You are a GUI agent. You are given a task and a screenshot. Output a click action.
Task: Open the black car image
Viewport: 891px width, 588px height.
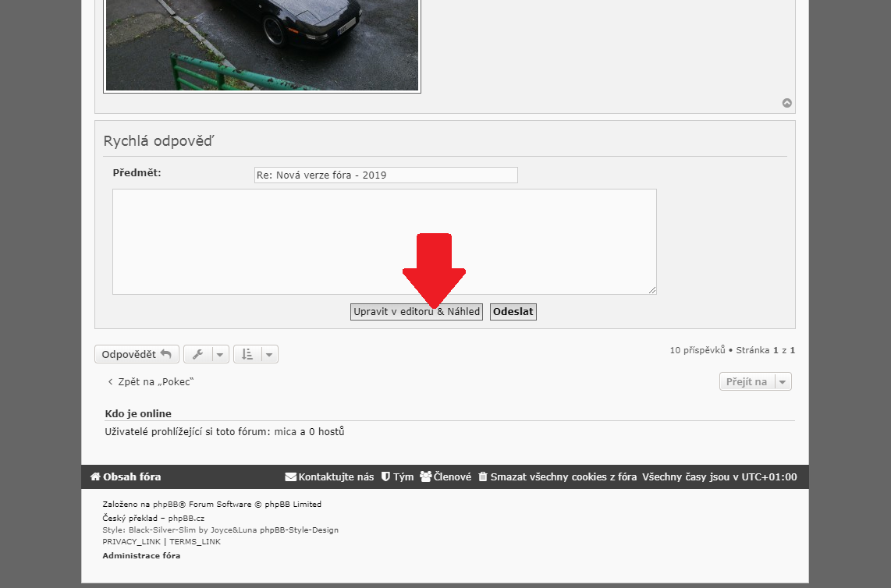pyautogui.click(x=262, y=44)
